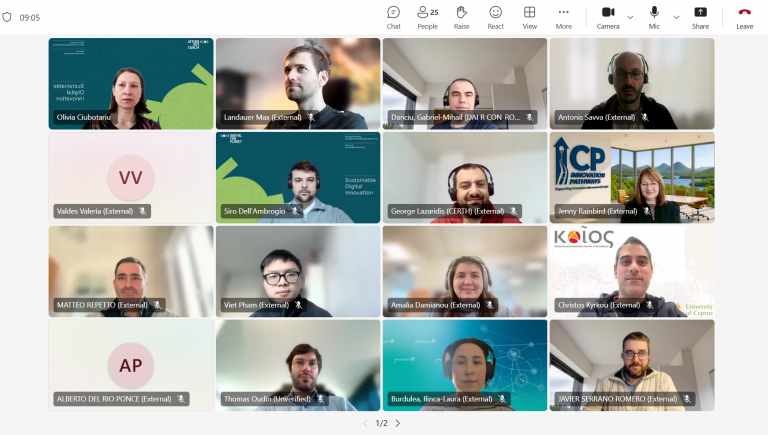Expand the Camera options dropdown arrow
This screenshot has height=435, width=768.
630,17
